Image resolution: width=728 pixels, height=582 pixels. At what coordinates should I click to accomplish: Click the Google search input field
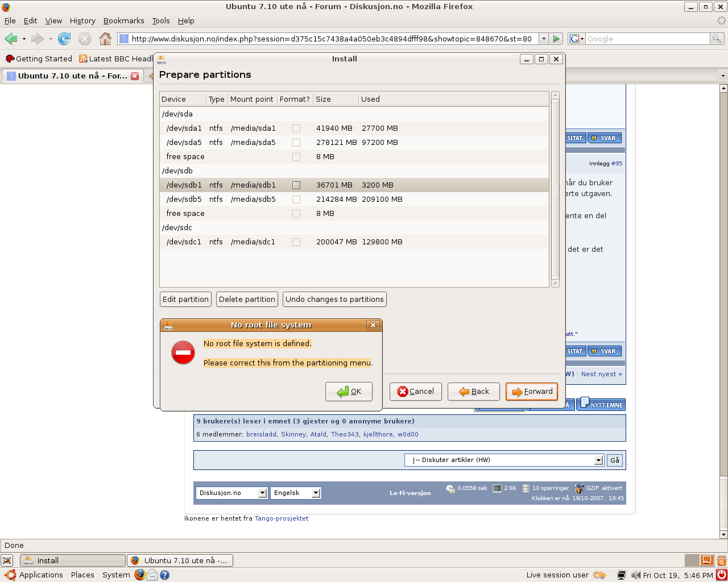[648, 39]
